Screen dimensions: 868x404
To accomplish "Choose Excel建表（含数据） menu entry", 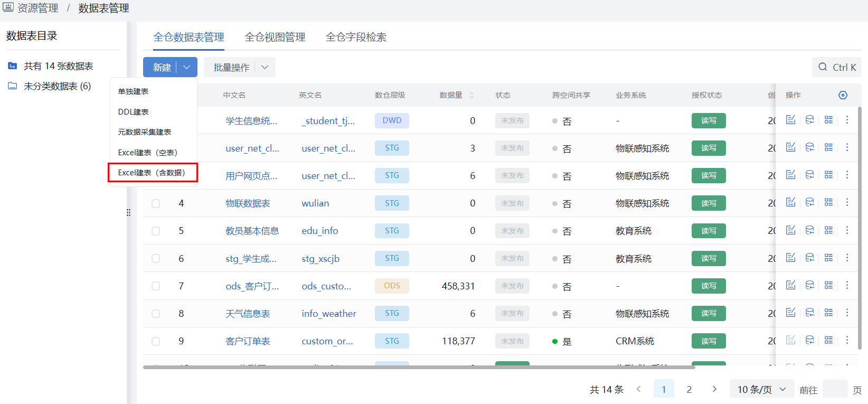I will tap(153, 173).
